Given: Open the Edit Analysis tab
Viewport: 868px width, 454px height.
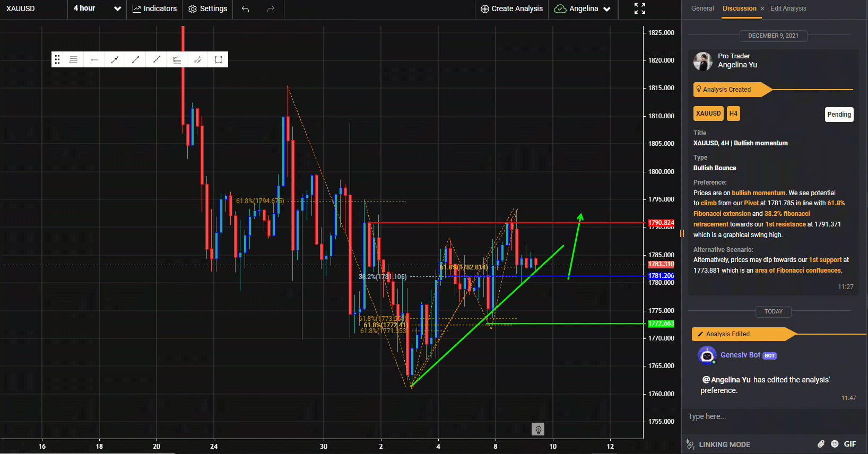Looking at the screenshot, I should pyautogui.click(x=788, y=8).
